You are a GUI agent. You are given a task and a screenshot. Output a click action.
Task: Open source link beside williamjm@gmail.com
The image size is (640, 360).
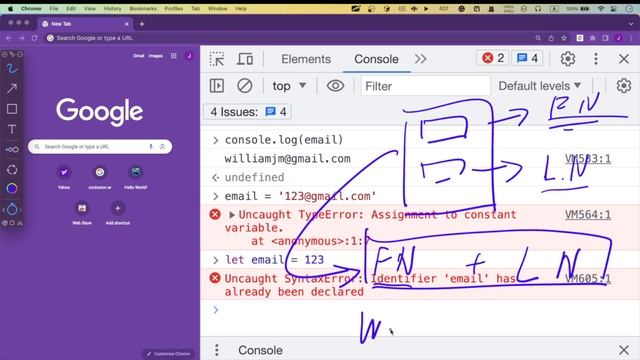588,158
